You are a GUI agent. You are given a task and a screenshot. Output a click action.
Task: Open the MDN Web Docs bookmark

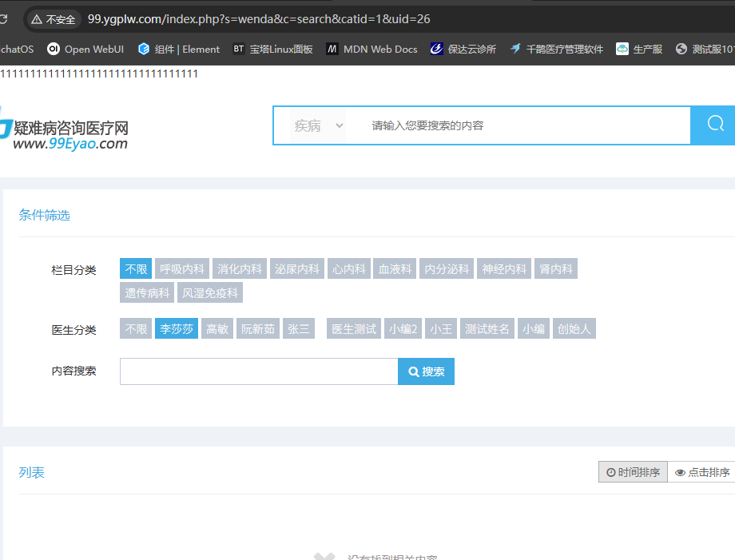coord(371,49)
